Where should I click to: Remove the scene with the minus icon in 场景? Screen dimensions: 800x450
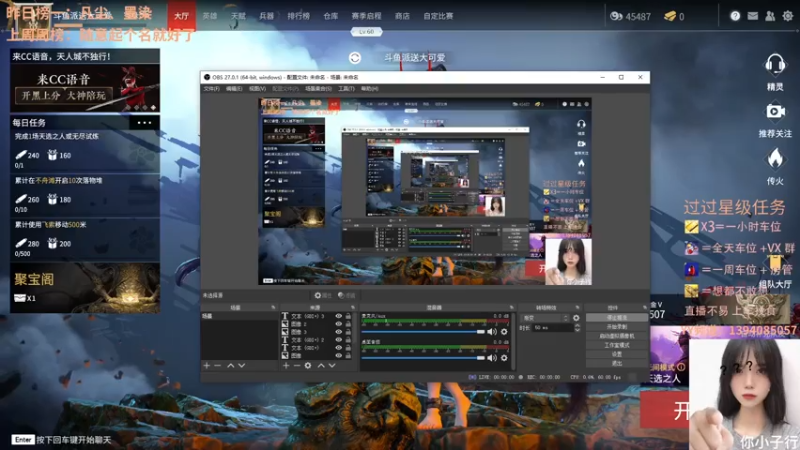218,365
